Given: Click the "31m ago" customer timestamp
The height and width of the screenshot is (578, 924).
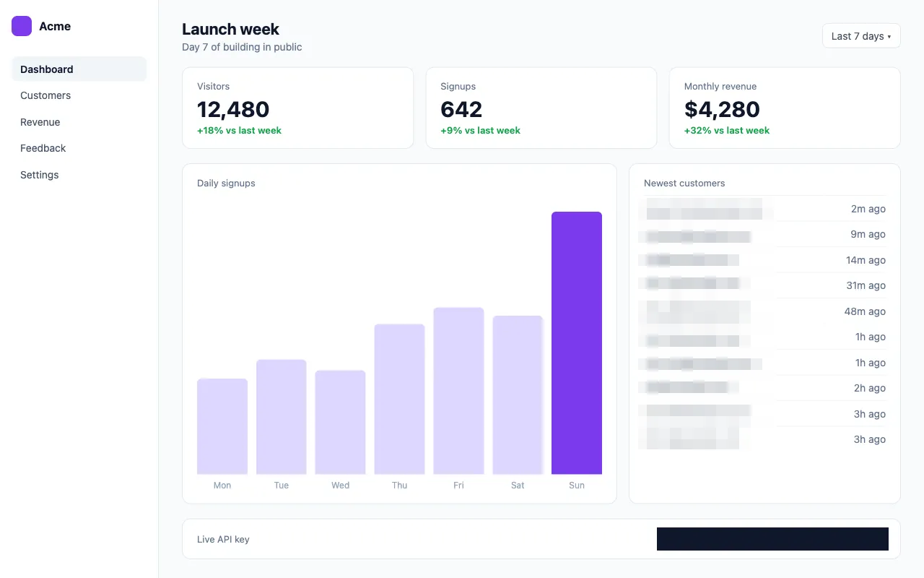Looking at the screenshot, I should [x=866, y=285].
